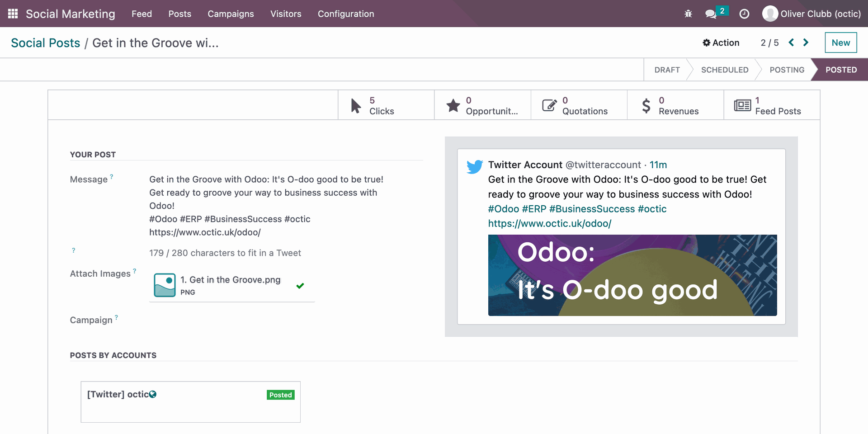Click the Opportunities star icon
The height and width of the screenshot is (434, 868).
coord(453,105)
